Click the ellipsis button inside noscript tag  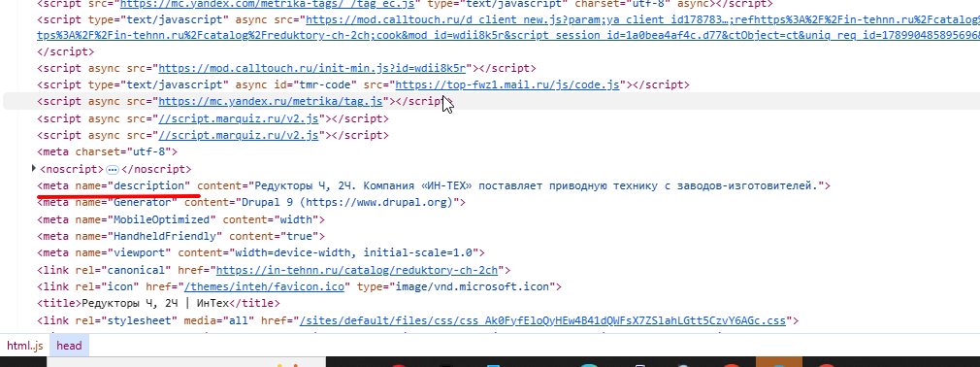pos(113,170)
